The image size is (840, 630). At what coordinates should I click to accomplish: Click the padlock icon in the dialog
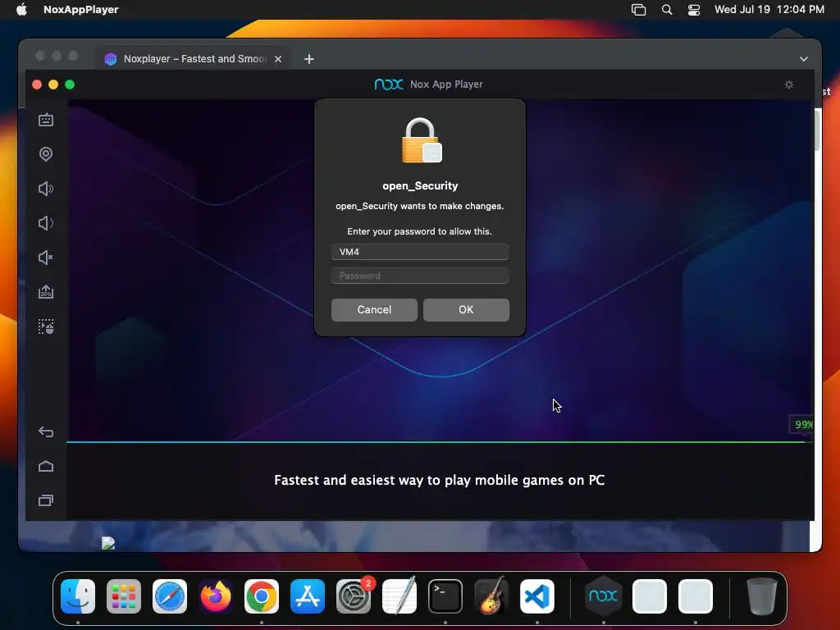pyautogui.click(x=421, y=140)
